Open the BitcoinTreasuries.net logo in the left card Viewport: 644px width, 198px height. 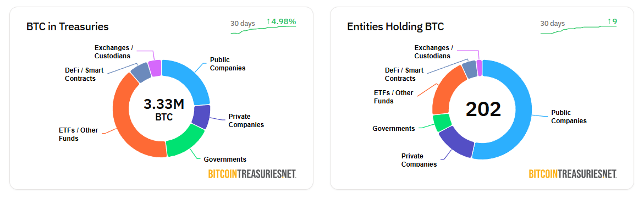252,174
